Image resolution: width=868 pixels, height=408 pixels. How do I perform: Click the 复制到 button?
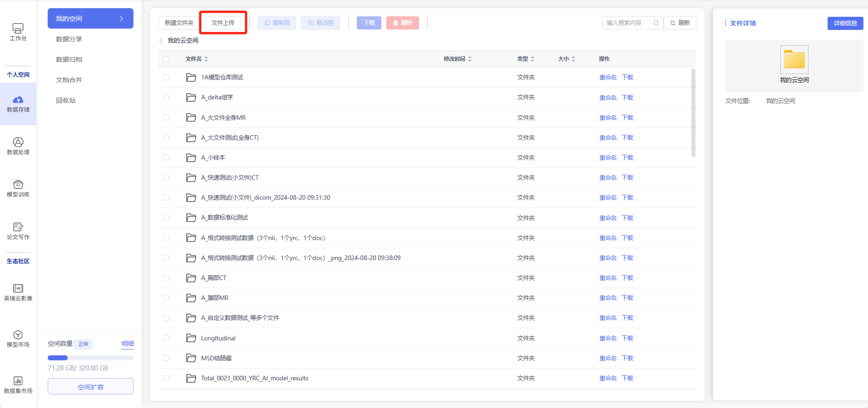pyautogui.click(x=277, y=23)
